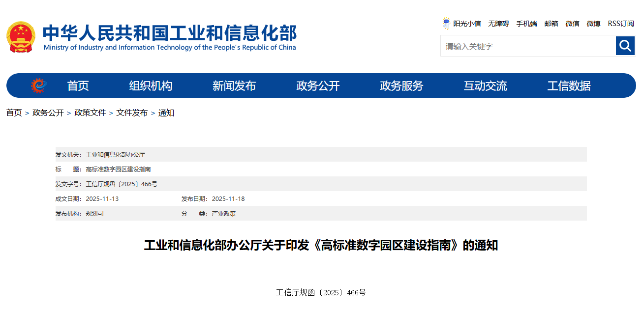644x311 pixels.
Task: Go to 政务公开 in the navigation bar
Action: [318, 86]
